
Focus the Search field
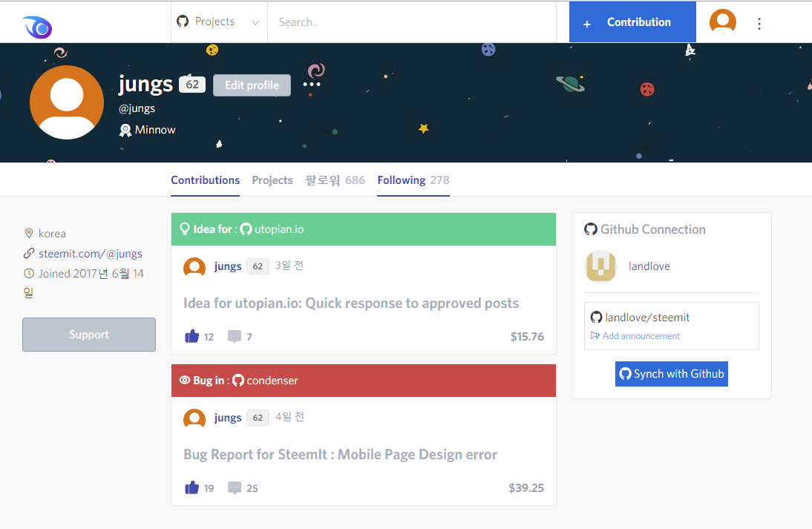(x=412, y=22)
